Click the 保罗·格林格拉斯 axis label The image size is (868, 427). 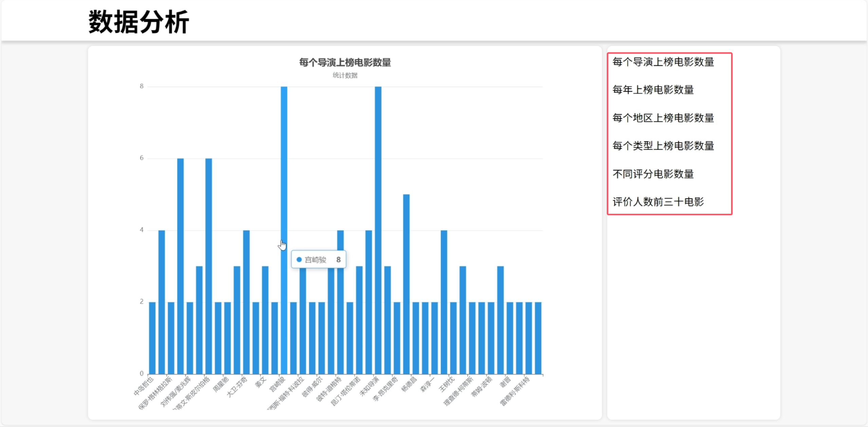pyautogui.click(x=155, y=393)
